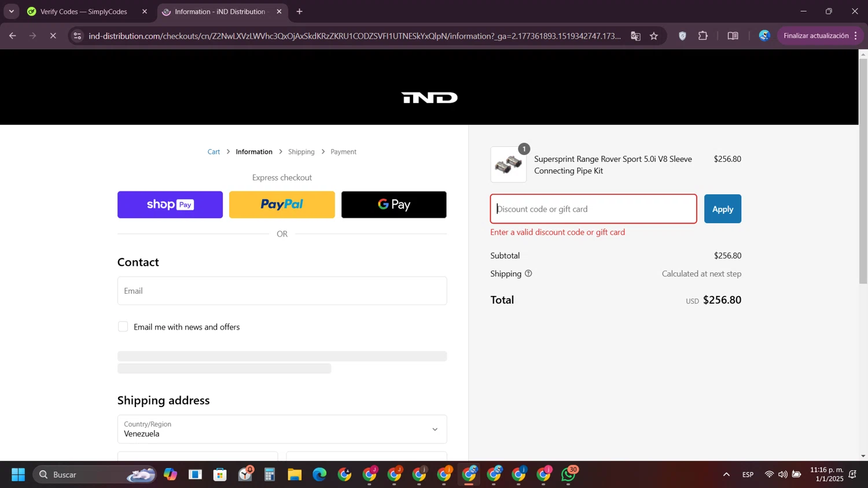Click the Calculated at next step text
The height and width of the screenshot is (488, 868).
point(701,273)
